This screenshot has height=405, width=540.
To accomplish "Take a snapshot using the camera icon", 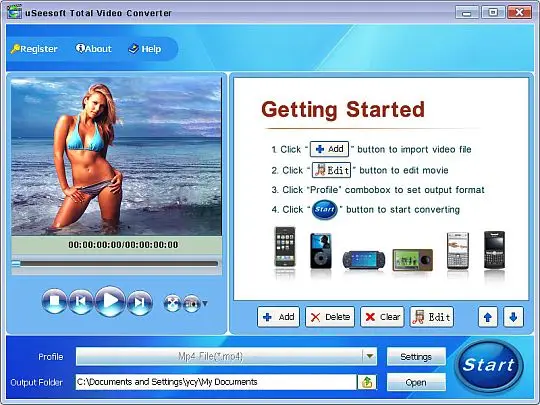I will coord(191,303).
